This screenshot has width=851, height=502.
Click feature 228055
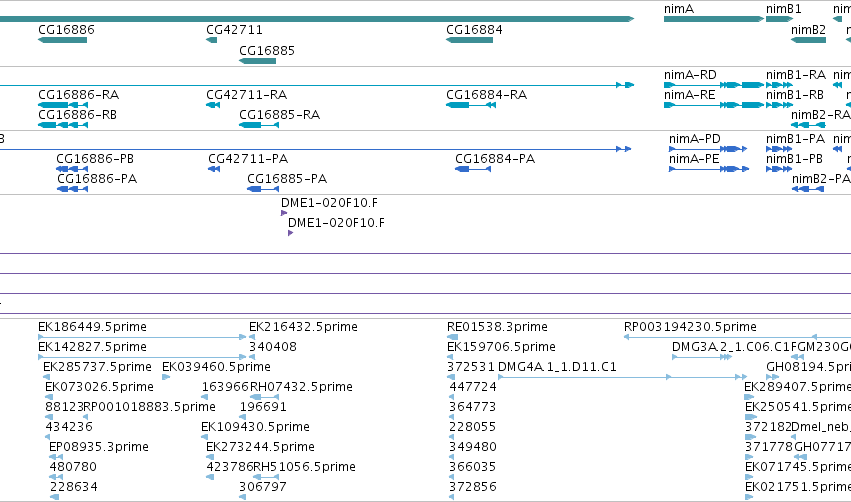pyautogui.click(x=473, y=427)
